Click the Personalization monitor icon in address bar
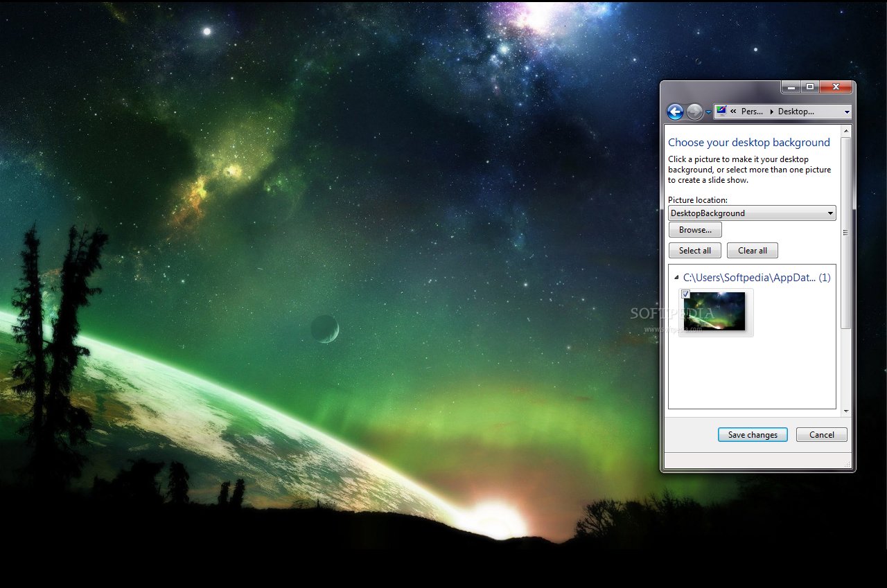 point(721,111)
